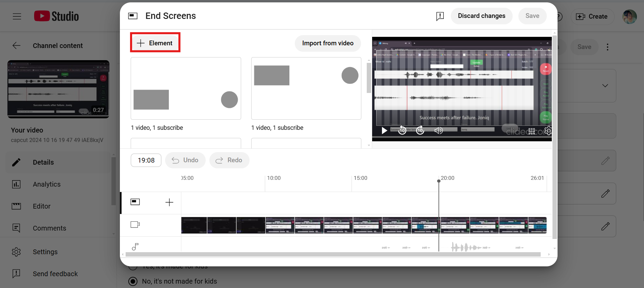Go to YouTube Studio home logo

(x=56, y=16)
